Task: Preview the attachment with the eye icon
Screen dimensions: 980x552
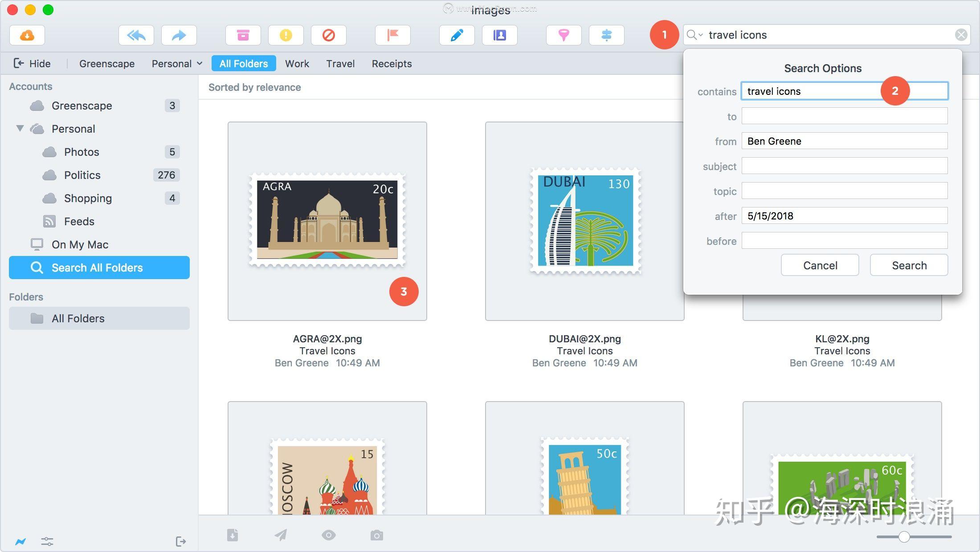Action: tap(329, 535)
